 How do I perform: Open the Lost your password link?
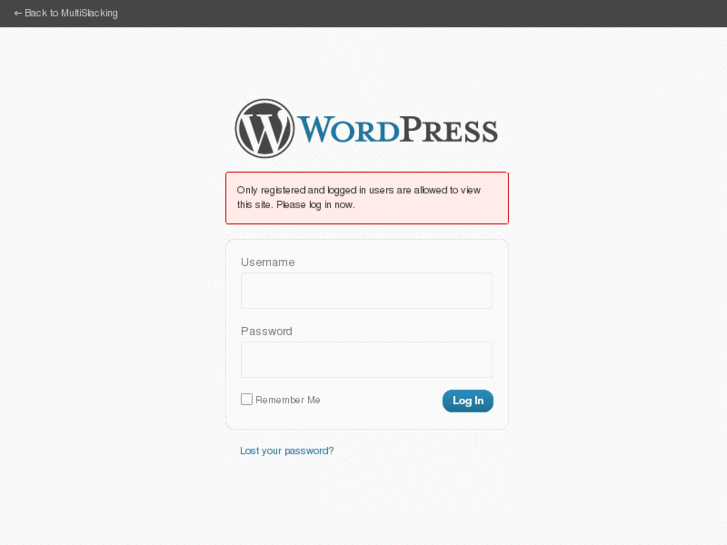287,451
